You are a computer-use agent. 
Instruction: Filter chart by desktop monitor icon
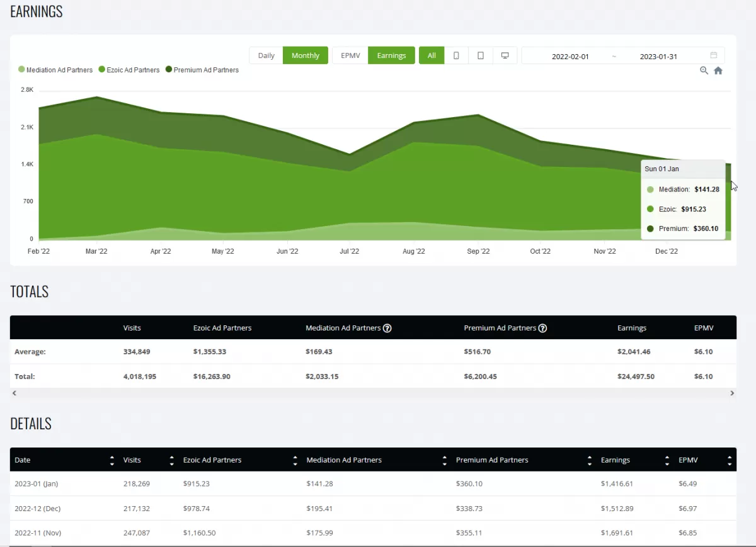(505, 55)
